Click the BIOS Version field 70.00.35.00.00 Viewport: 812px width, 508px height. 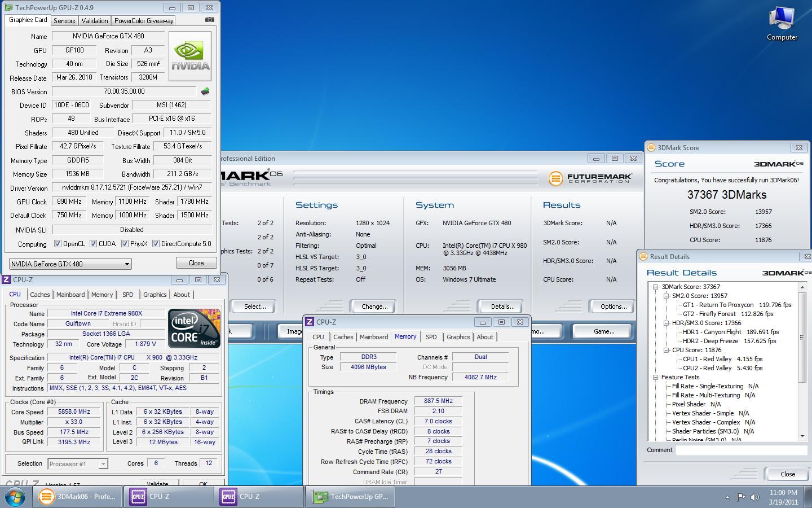click(x=124, y=91)
